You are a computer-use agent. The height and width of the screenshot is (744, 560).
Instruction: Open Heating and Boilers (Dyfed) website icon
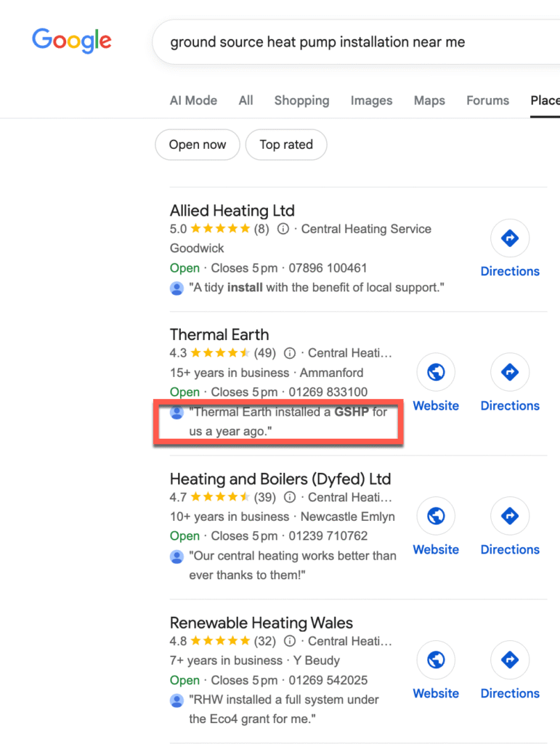(x=436, y=517)
